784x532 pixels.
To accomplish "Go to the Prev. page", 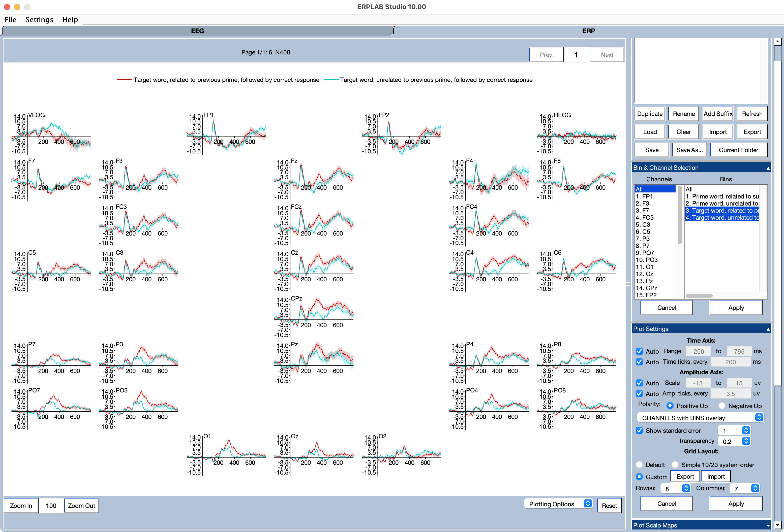I will pos(547,55).
